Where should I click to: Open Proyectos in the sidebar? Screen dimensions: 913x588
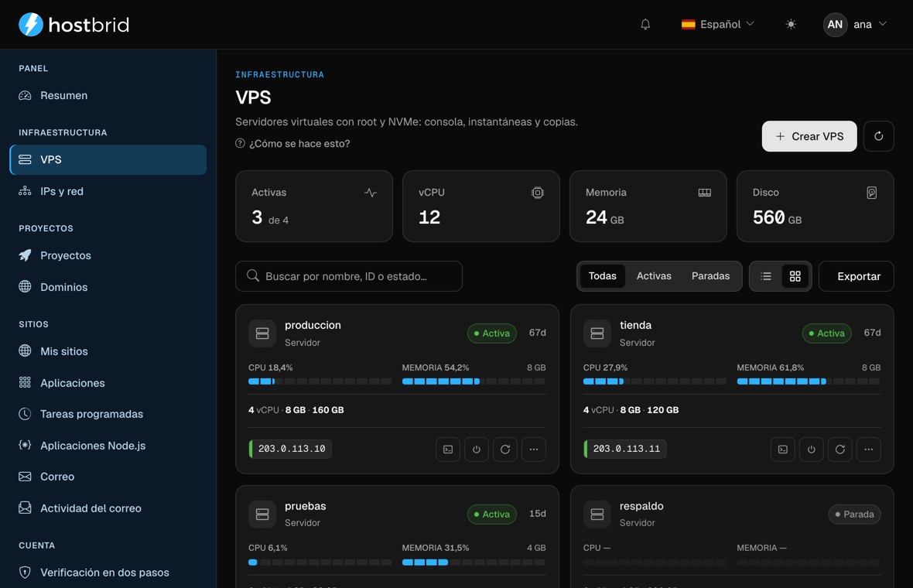[x=108, y=255]
